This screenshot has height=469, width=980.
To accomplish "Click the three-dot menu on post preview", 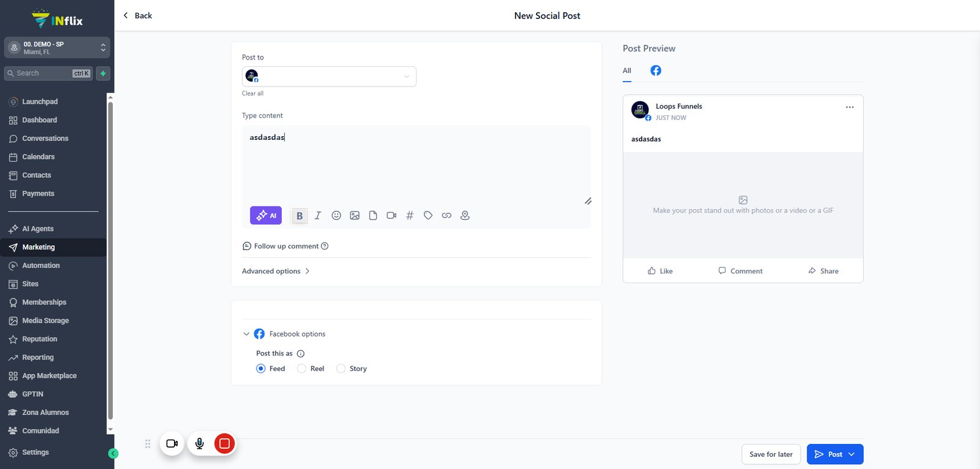I will (850, 107).
